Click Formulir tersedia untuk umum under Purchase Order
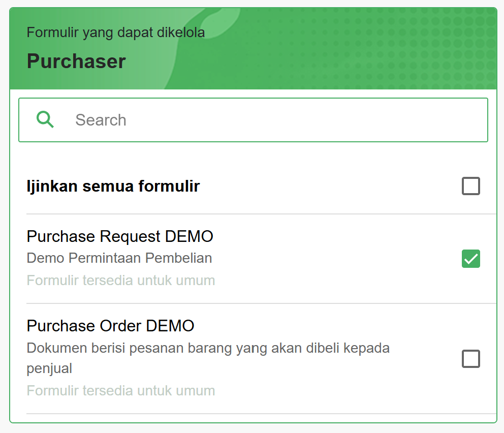The height and width of the screenshot is (433, 504). 121,391
